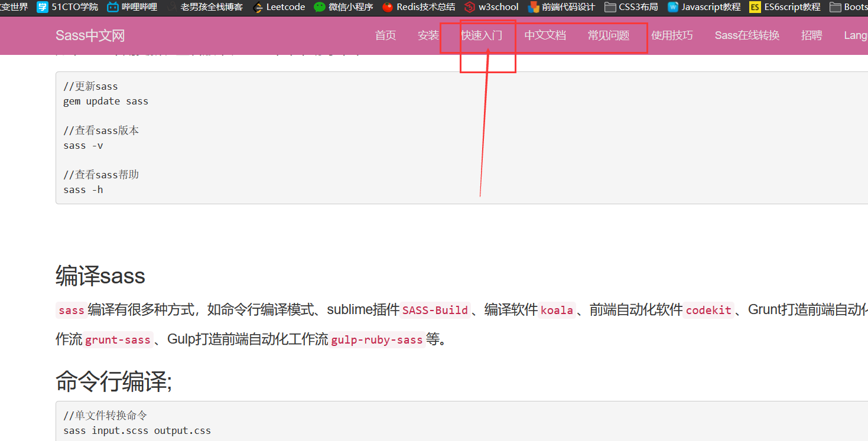The image size is (868, 441).
Task: Click the inline code grunt-sass
Action: [x=118, y=339]
